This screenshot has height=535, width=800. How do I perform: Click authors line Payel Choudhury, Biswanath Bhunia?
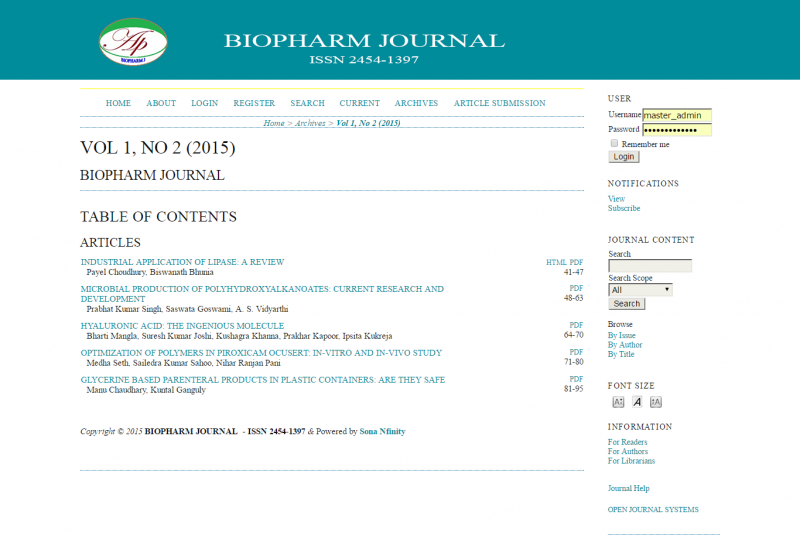pos(150,272)
